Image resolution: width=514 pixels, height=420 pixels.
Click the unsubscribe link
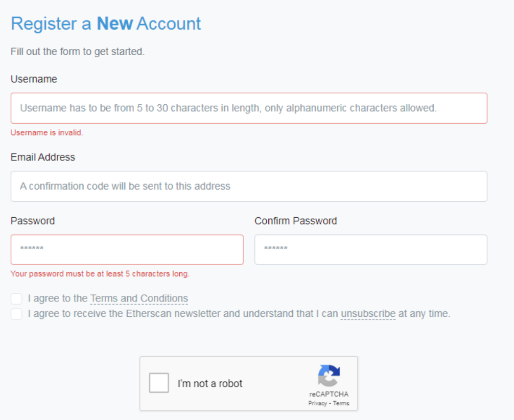coord(368,314)
